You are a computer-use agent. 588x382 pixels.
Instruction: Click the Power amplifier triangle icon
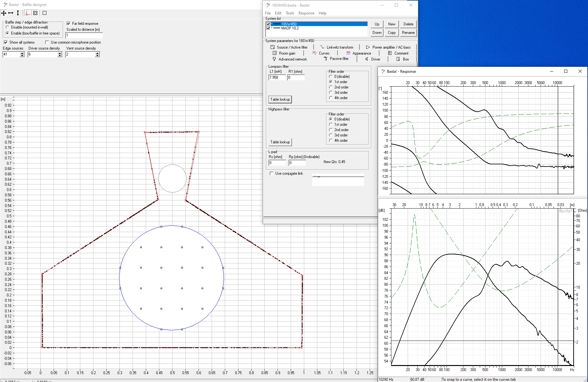click(x=368, y=47)
